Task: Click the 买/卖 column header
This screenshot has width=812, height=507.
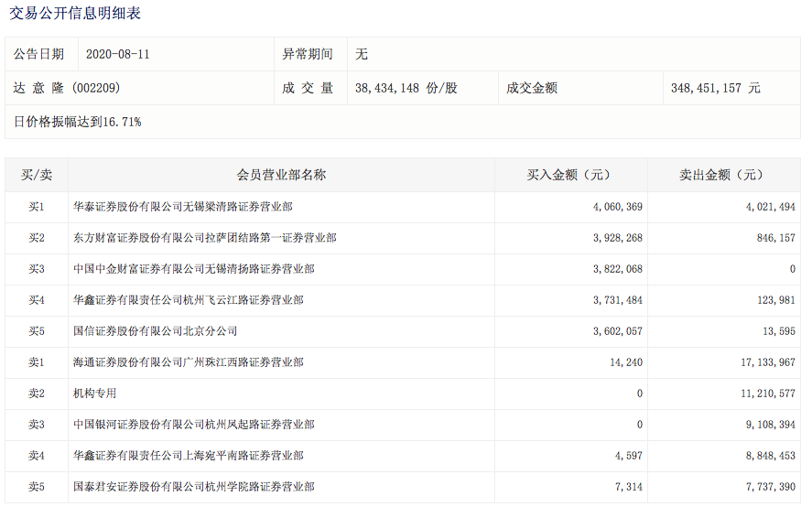Action: [37, 175]
